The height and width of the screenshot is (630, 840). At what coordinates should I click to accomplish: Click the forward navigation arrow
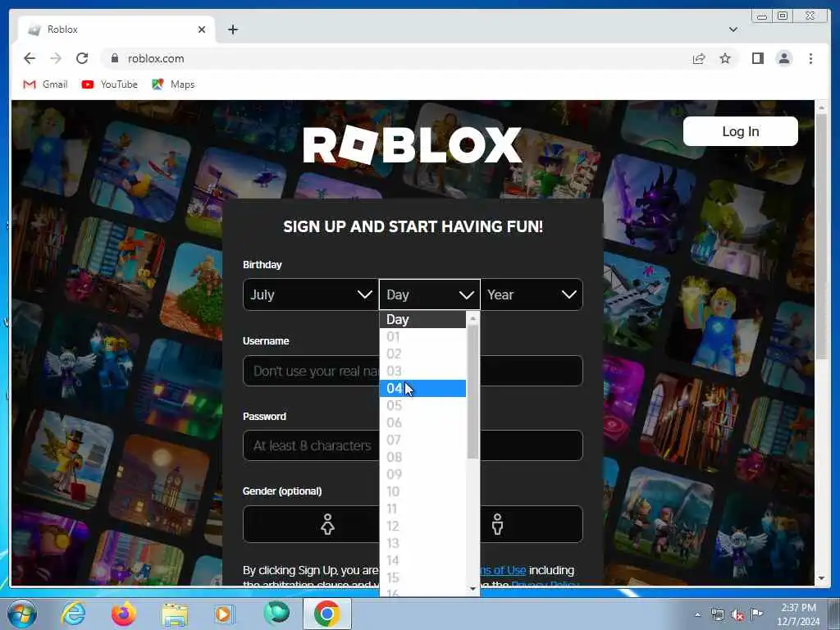[56, 58]
